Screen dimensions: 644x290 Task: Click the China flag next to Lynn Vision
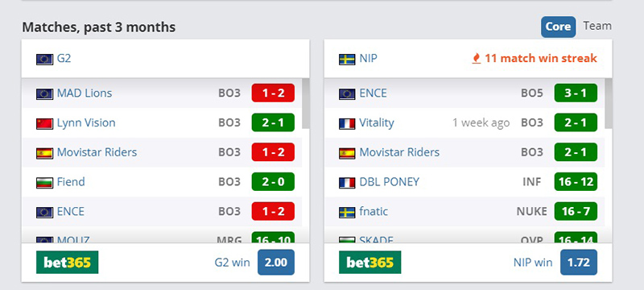tap(44, 123)
